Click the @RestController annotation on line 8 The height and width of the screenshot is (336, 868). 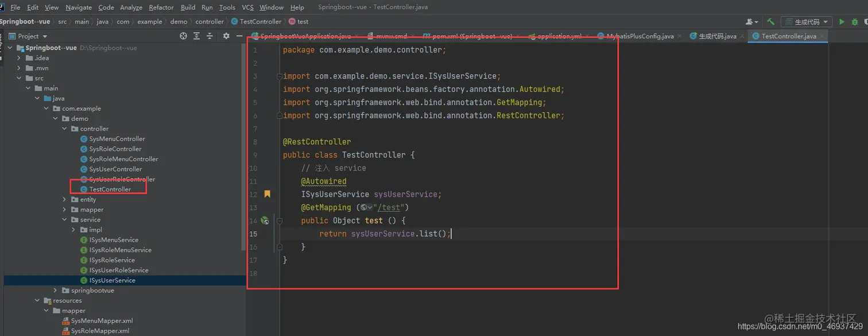317,141
